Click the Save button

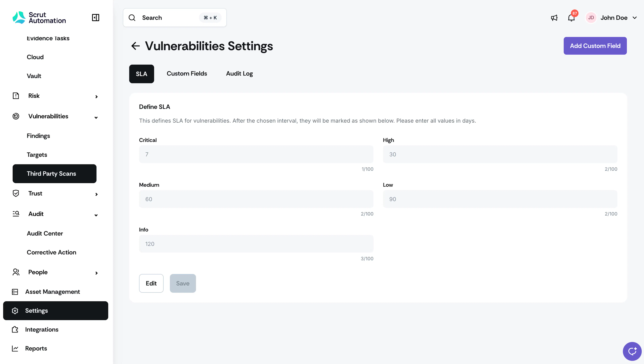point(183,283)
